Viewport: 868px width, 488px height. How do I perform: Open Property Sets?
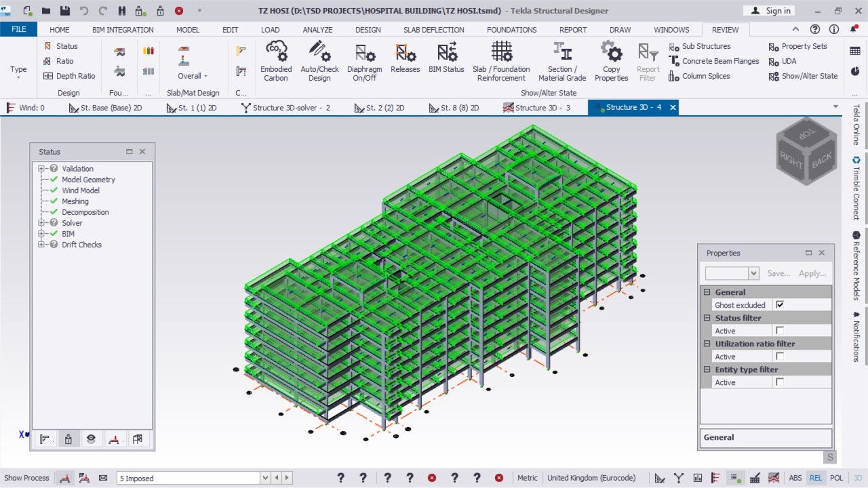(x=798, y=46)
